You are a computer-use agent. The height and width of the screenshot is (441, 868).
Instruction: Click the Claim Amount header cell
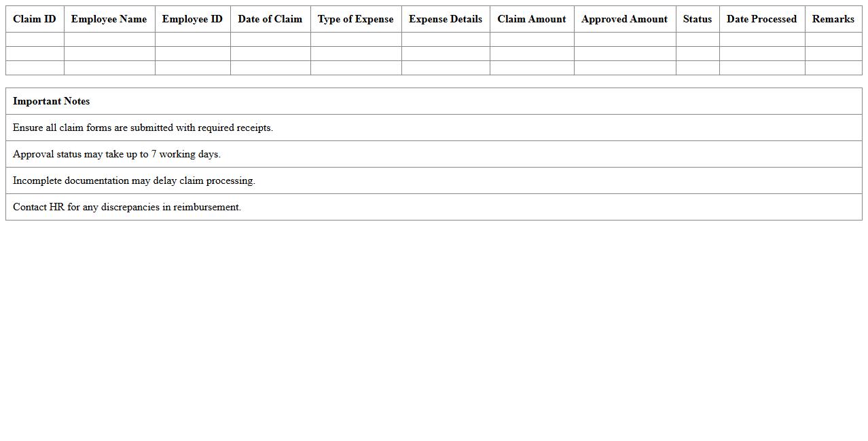point(532,19)
